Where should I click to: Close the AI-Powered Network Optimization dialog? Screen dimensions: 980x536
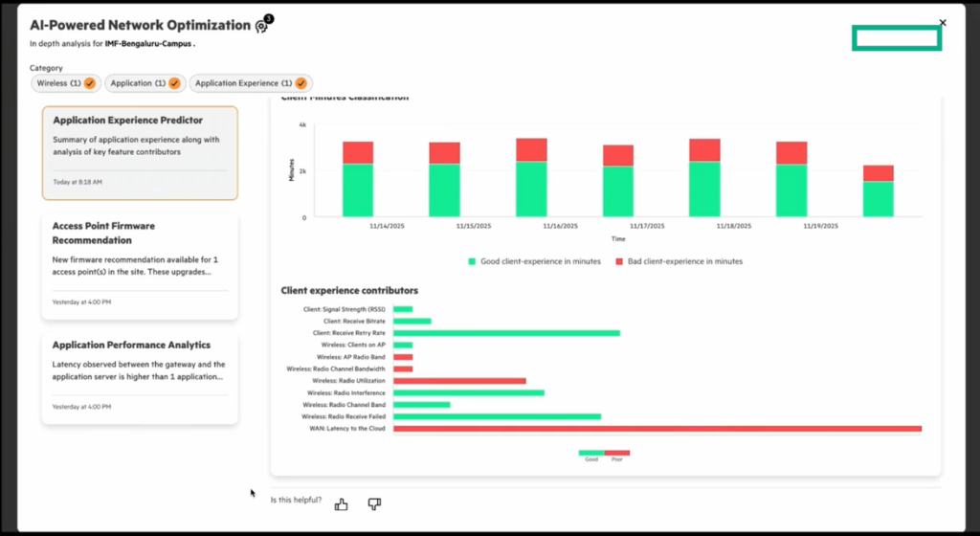coord(943,22)
